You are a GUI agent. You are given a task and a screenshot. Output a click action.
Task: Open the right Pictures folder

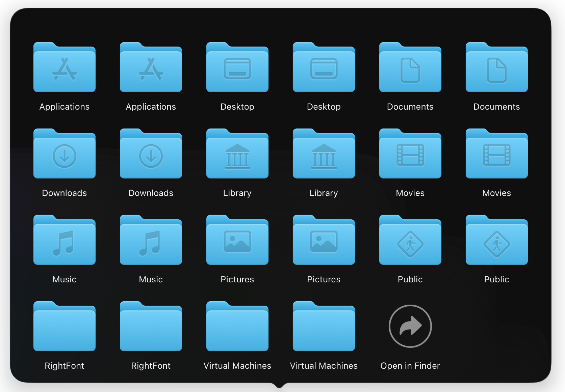(x=324, y=240)
